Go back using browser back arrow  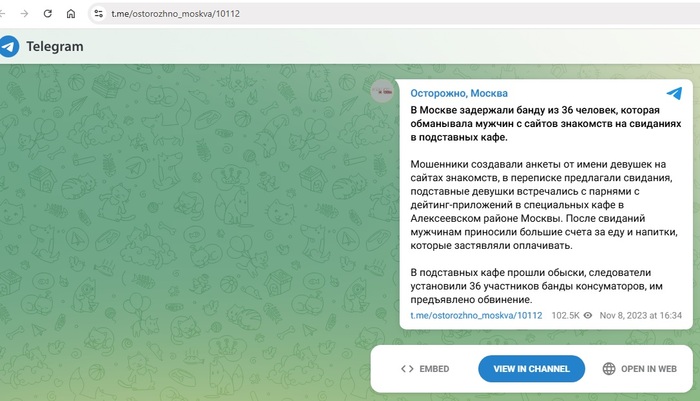6,14
